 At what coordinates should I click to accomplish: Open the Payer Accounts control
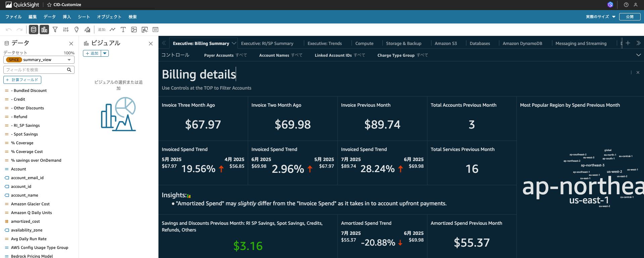click(x=226, y=55)
